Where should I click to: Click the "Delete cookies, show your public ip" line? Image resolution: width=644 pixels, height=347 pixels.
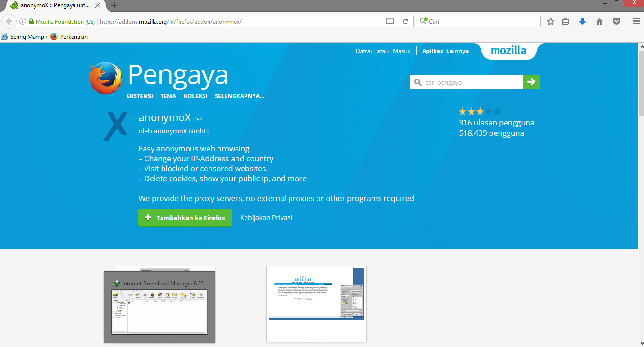point(223,178)
